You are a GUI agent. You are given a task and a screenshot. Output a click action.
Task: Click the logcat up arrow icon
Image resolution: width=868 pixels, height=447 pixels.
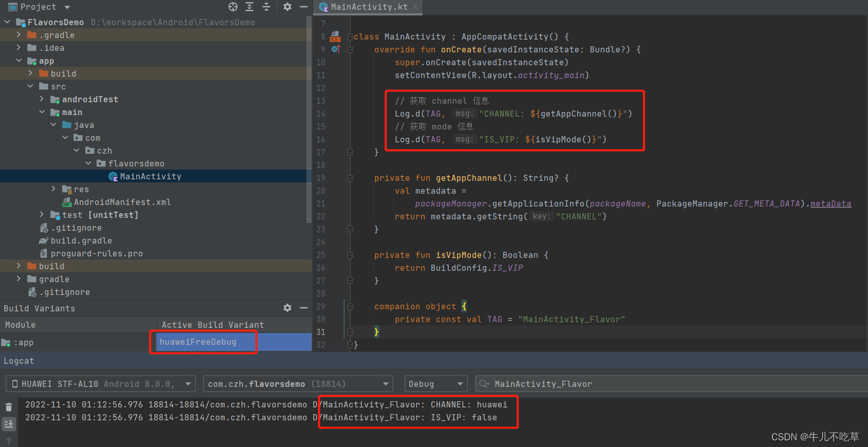9,441
